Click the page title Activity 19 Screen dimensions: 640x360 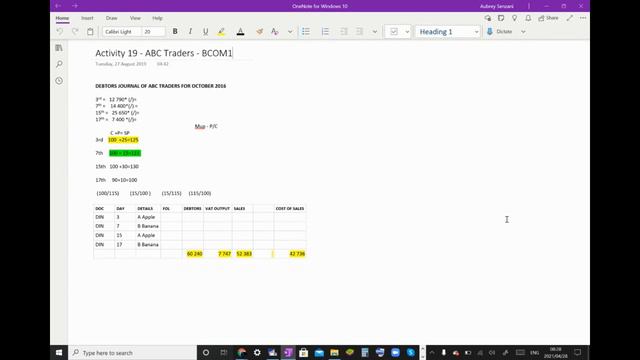(164, 53)
